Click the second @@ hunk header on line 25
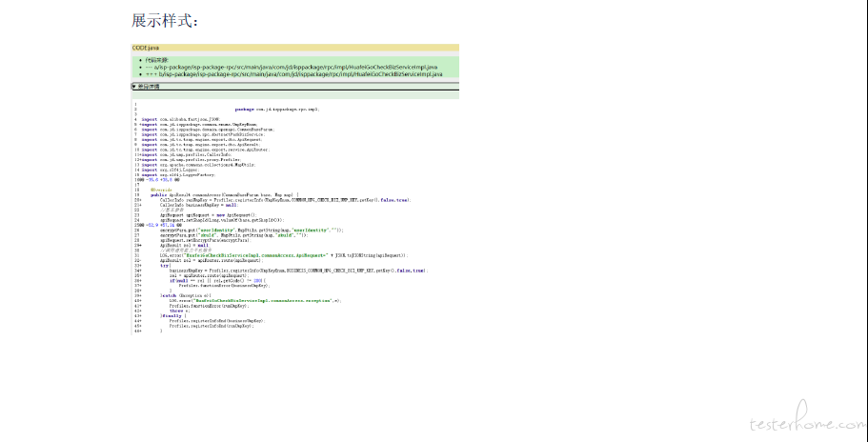 pyautogui.click(x=159, y=225)
